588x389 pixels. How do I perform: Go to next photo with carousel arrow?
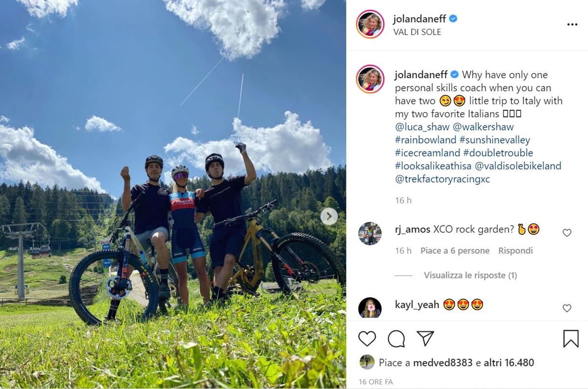(x=329, y=216)
